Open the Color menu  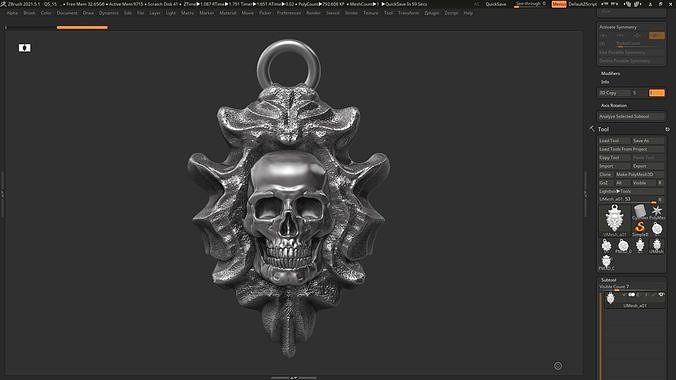point(46,13)
